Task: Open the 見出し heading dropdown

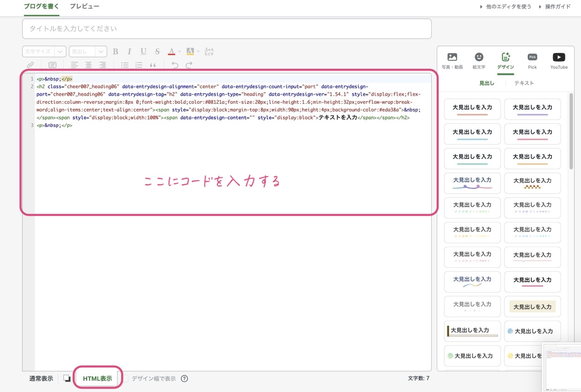Action: tap(88, 52)
